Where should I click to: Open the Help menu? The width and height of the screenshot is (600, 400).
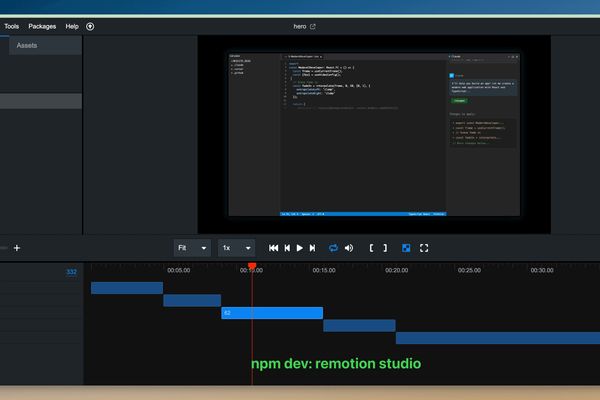pos(72,26)
